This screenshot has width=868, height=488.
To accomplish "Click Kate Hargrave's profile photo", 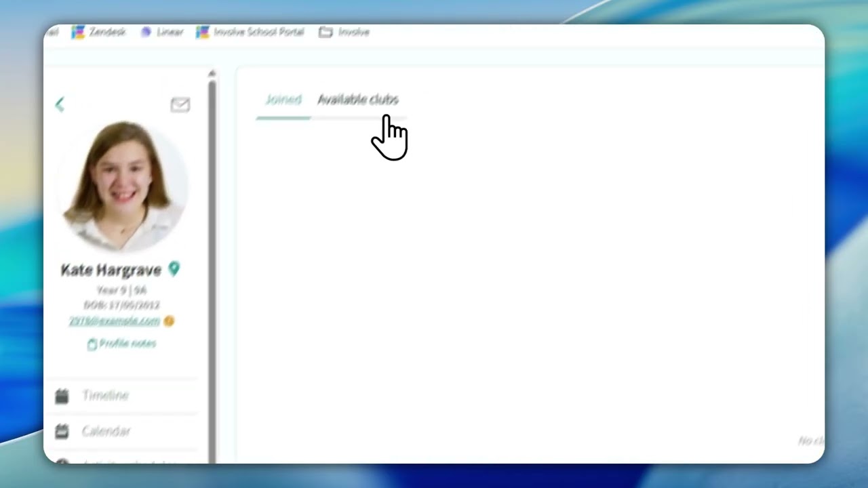I will pos(125,186).
